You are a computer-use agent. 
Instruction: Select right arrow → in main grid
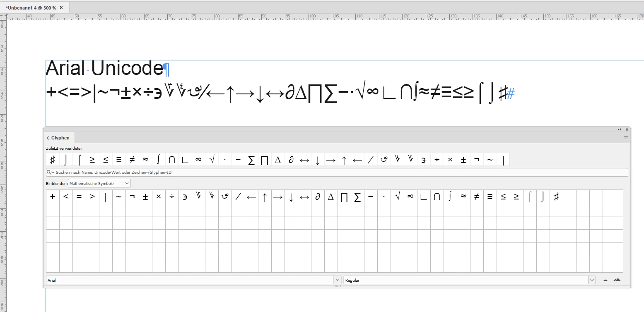(278, 197)
